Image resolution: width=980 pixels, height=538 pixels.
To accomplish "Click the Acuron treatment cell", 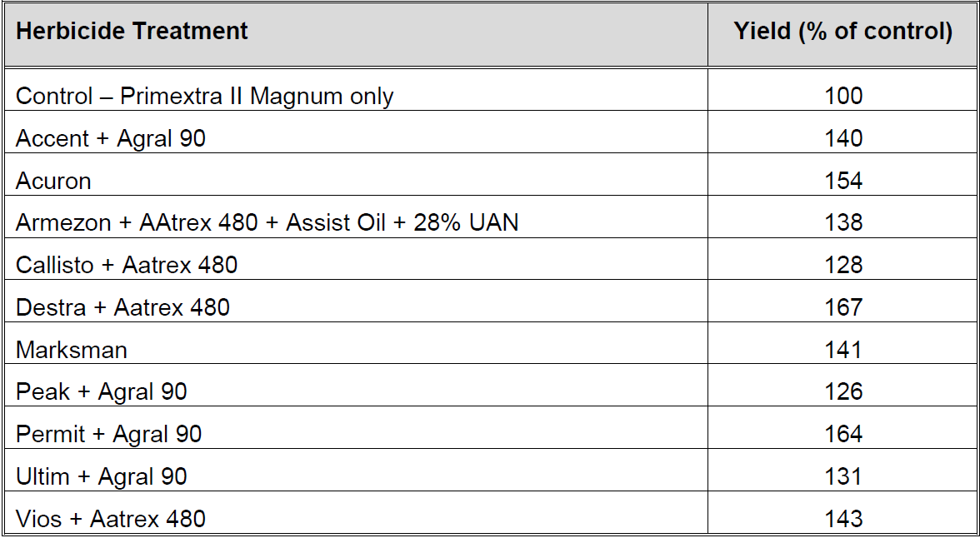I will click(x=53, y=181).
